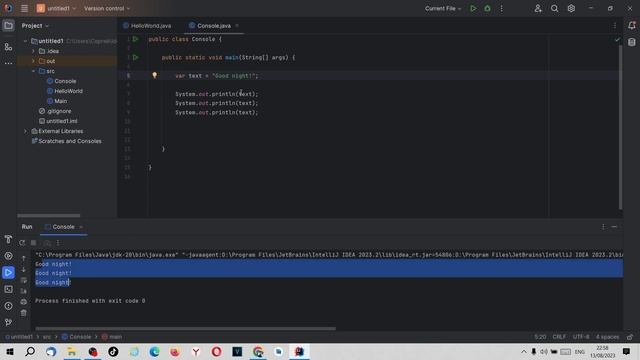
Task: Click the console Print icon
Action: click(24, 302)
